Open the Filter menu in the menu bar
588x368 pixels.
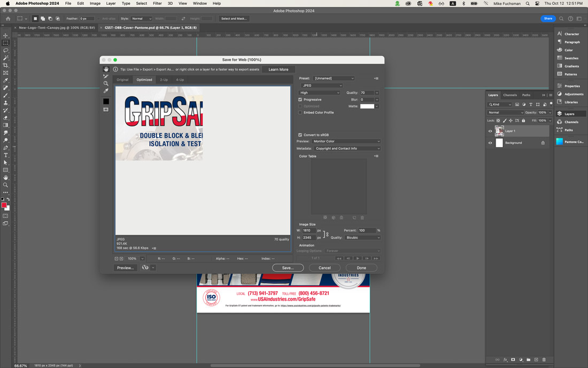158,3
